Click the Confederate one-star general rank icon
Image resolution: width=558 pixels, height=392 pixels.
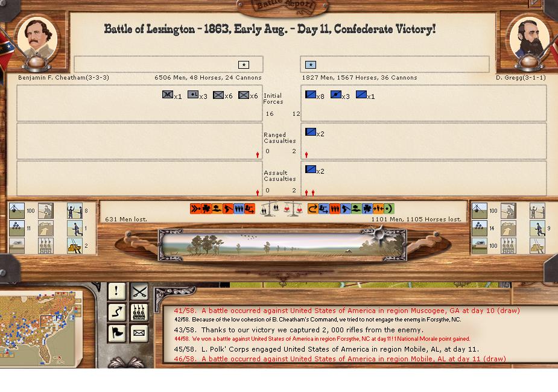244,65
